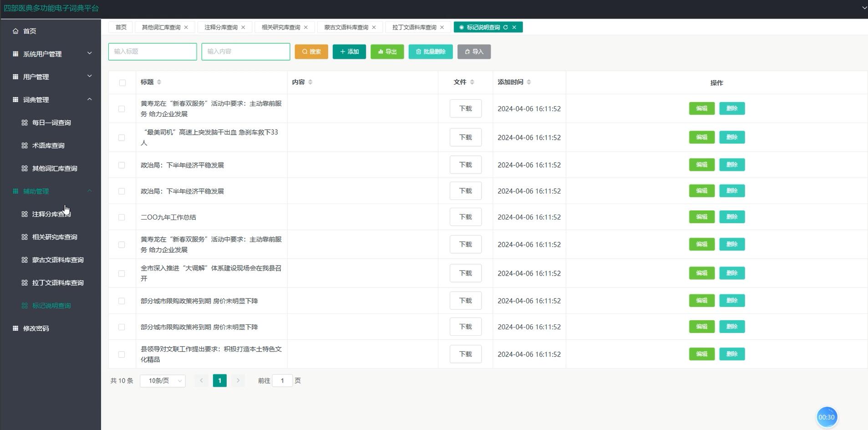The height and width of the screenshot is (430, 868).
Task: Switch to the 注释分库查询 tab
Action: click(x=220, y=27)
